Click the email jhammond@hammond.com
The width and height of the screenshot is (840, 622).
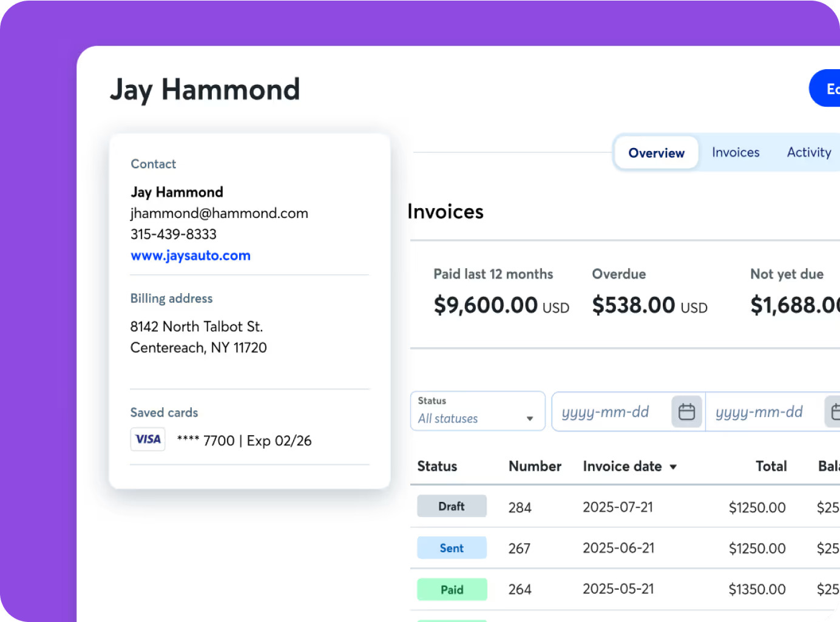pos(219,214)
